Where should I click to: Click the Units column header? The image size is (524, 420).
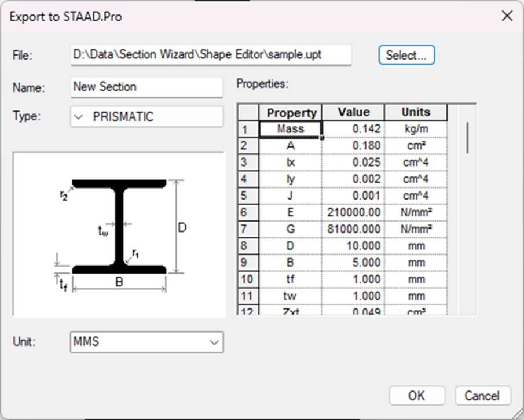click(416, 112)
